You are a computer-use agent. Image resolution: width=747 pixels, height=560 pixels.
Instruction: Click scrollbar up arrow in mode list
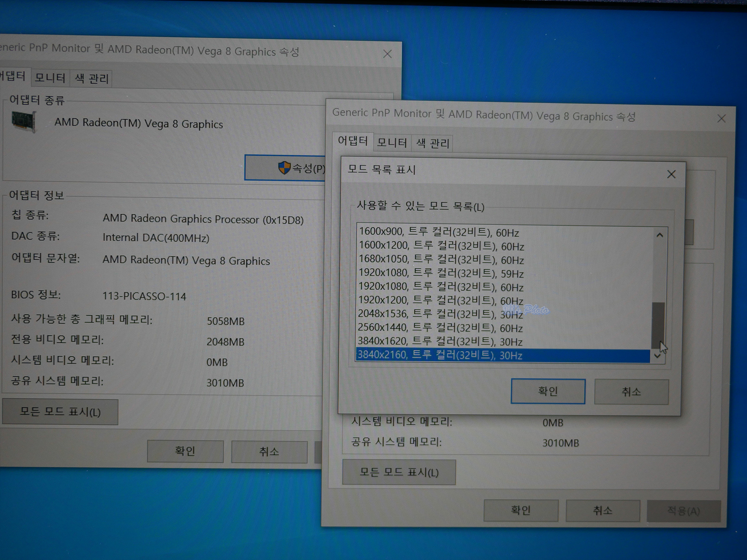click(659, 235)
